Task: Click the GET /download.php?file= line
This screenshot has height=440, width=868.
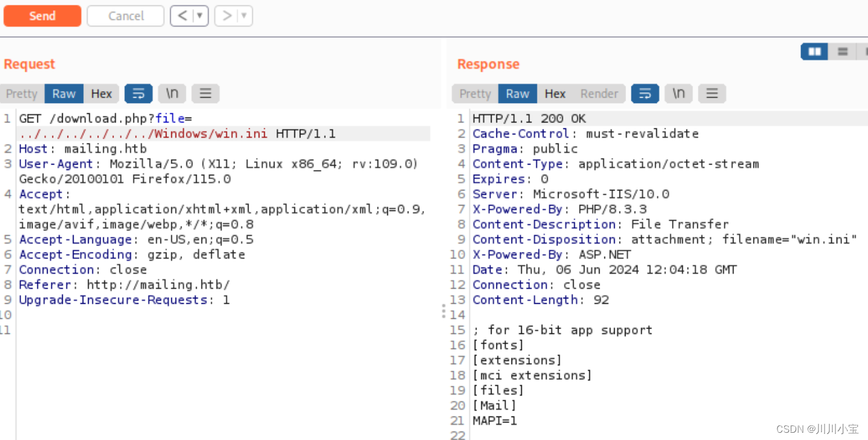Action: (x=105, y=119)
